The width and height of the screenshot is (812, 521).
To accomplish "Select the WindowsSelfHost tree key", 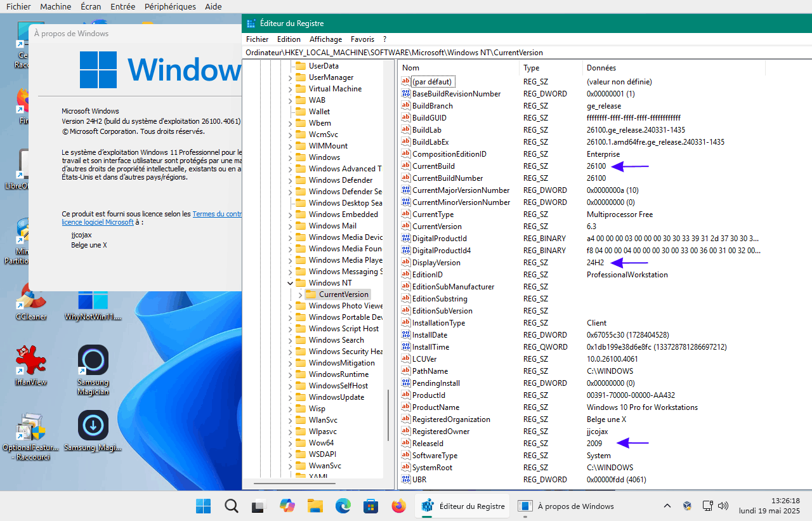I will (338, 386).
